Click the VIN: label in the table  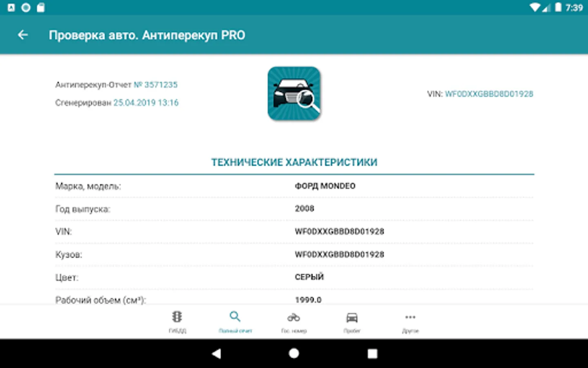(x=63, y=232)
